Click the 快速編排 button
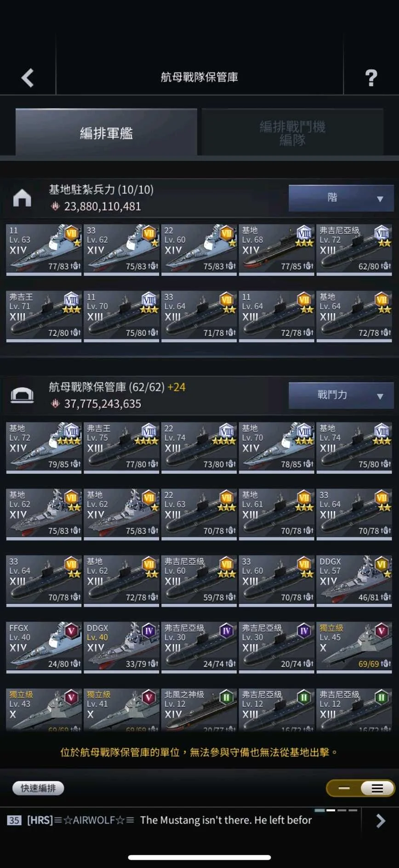Viewport: 399px width, 868px height. coord(38,788)
